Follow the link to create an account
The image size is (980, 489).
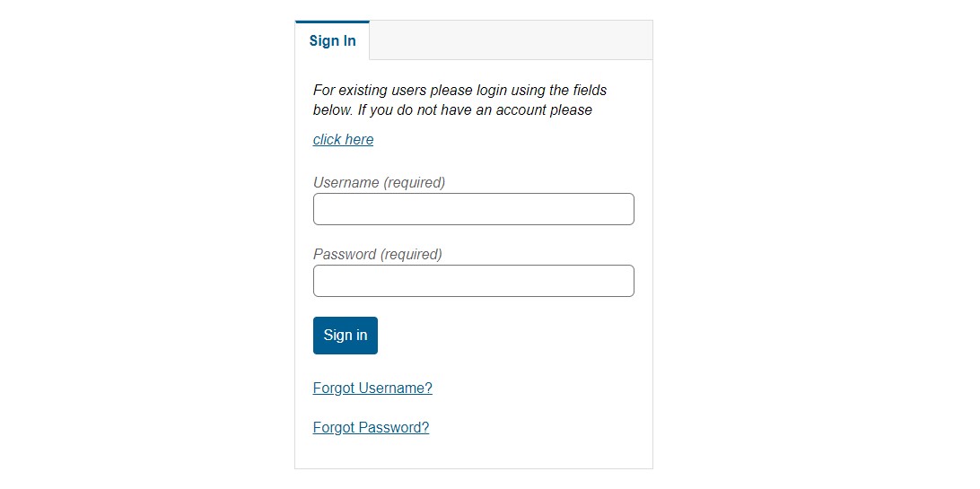[343, 140]
